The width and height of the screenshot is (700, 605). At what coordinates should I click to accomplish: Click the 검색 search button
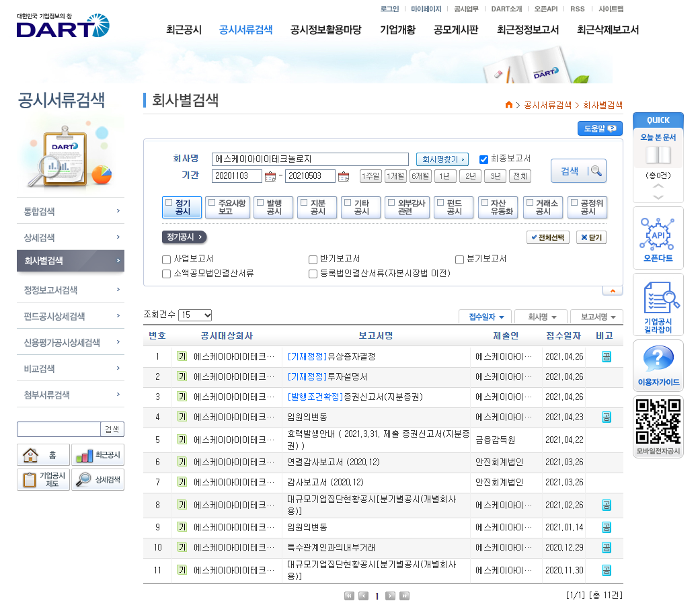tap(578, 171)
